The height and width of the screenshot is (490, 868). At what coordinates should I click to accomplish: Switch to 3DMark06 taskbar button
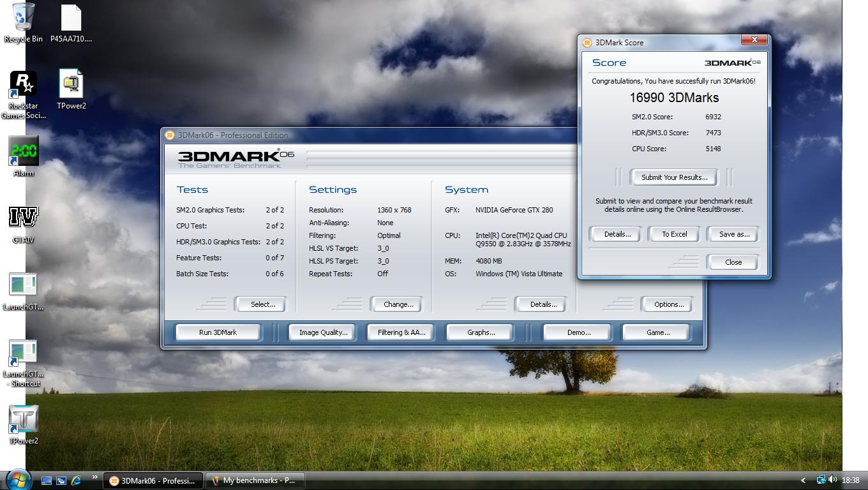click(x=153, y=480)
